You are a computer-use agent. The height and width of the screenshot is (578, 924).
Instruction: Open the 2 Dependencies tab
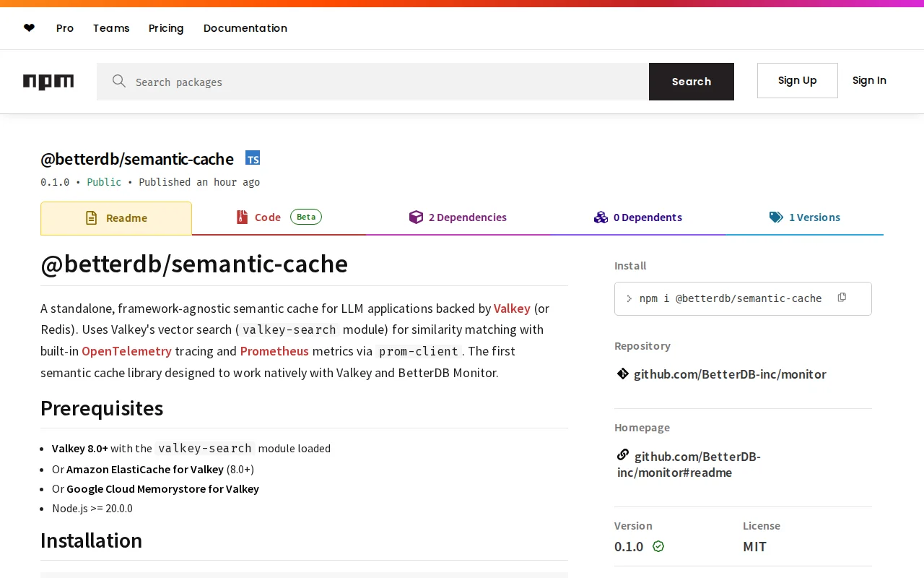(458, 217)
